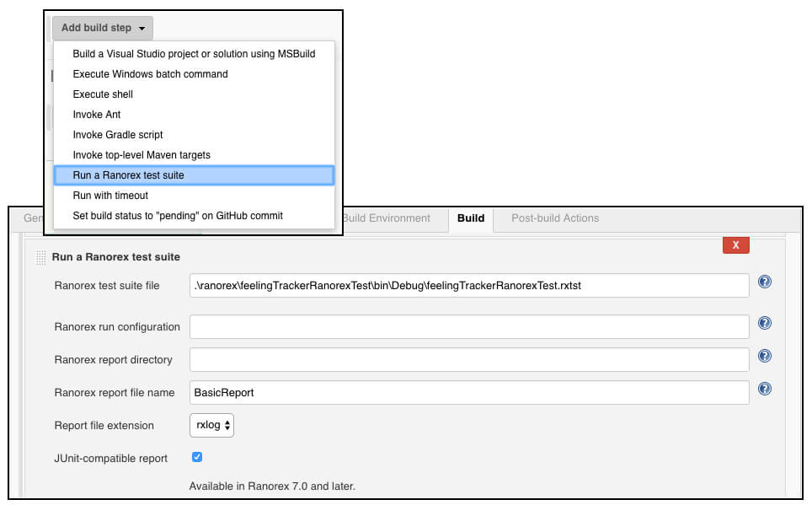Image resolution: width=812 pixels, height=505 pixels.
Task: Open help for Ranorex test suite file
Action: click(764, 282)
